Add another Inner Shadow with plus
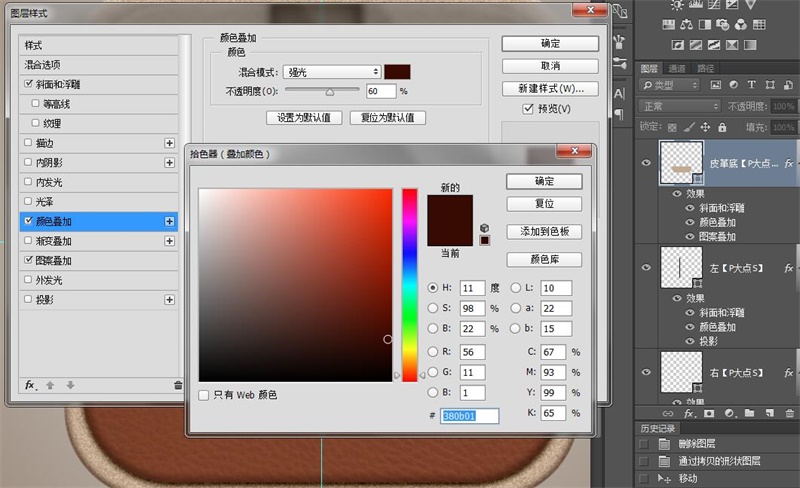This screenshot has height=488, width=800. 169,162
